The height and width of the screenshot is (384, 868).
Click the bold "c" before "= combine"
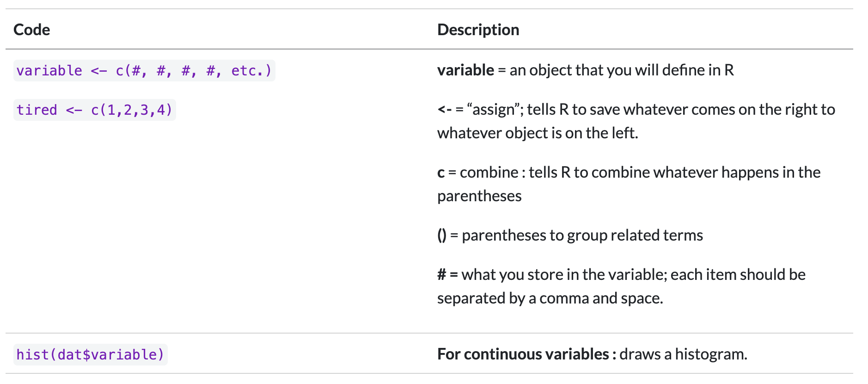441,173
